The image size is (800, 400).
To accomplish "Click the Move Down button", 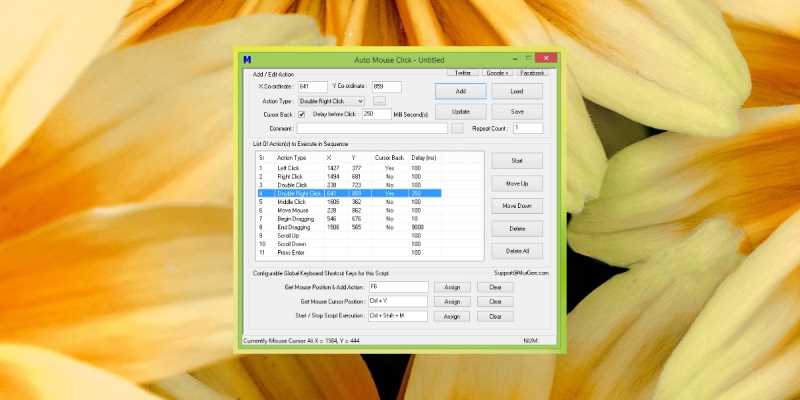I will [x=517, y=205].
